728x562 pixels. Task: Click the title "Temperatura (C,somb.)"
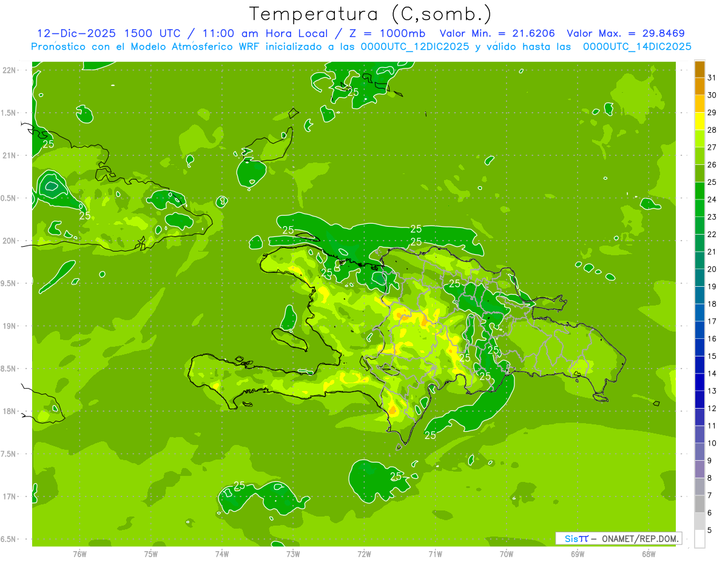tap(370, 14)
